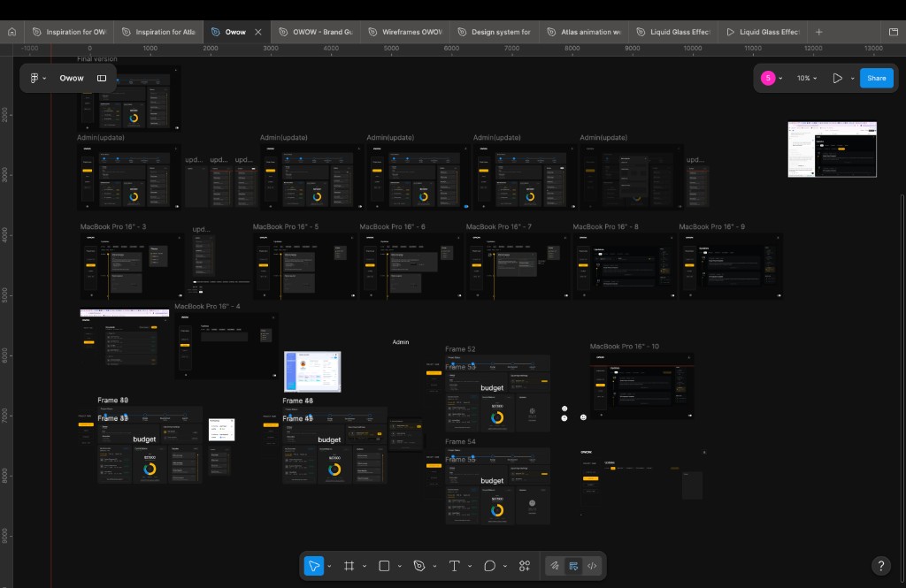
Task: Open the Home tab icon
Action: point(12,32)
